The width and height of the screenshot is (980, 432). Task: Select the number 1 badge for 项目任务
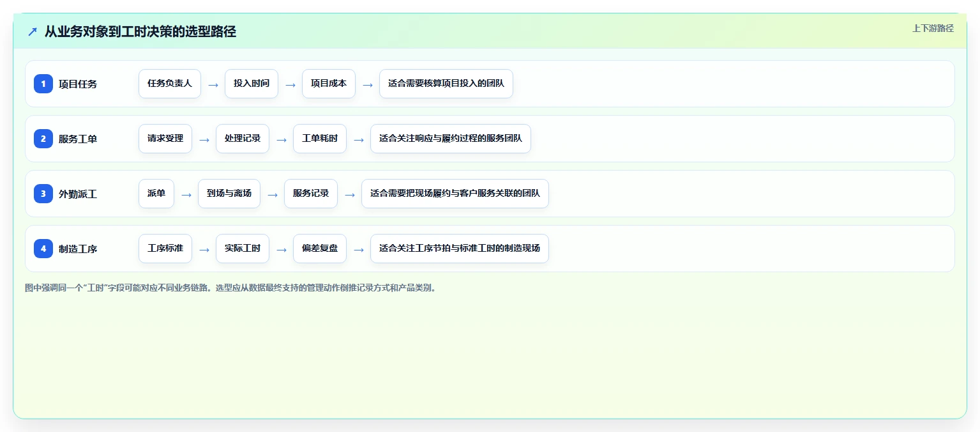coord(43,84)
